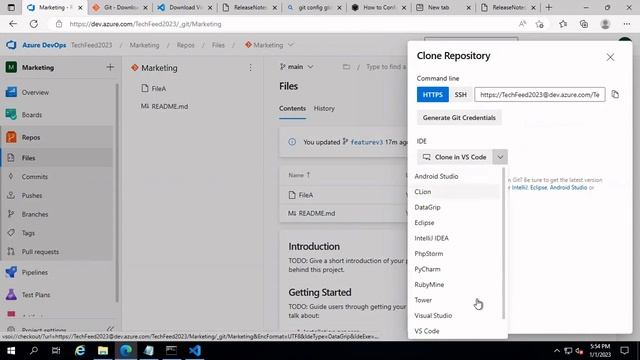Collapse the sidebar with double chevron

[x=110, y=329]
